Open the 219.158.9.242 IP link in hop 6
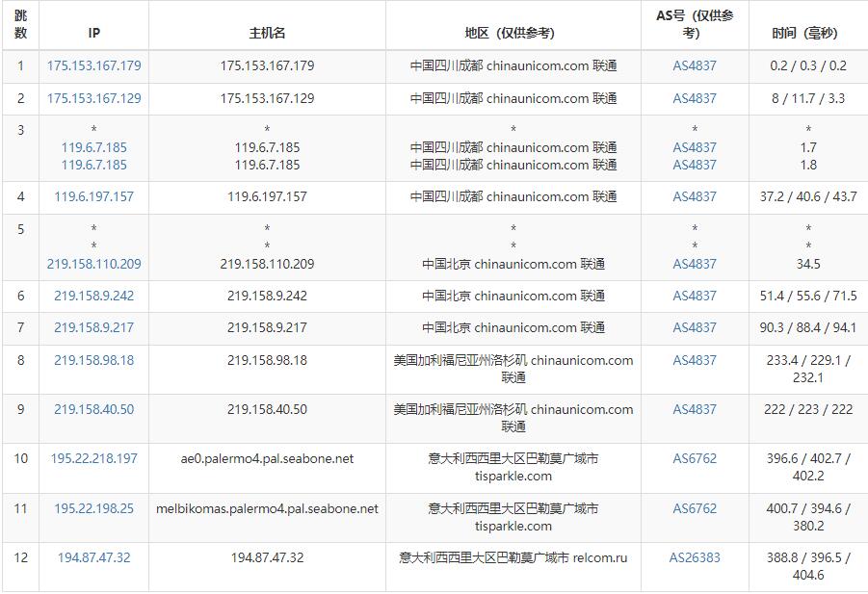The image size is (868, 594). [x=94, y=296]
